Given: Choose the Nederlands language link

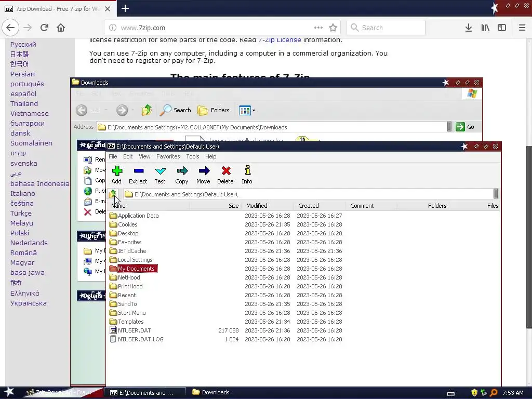Looking at the screenshot, I should pyautogui.click(x=29, y=243).
